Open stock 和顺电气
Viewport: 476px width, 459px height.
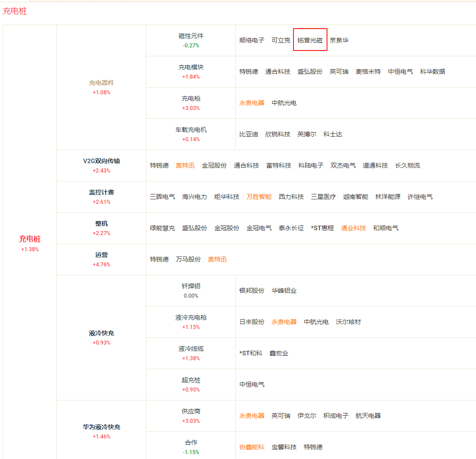(x=386, y=228)
